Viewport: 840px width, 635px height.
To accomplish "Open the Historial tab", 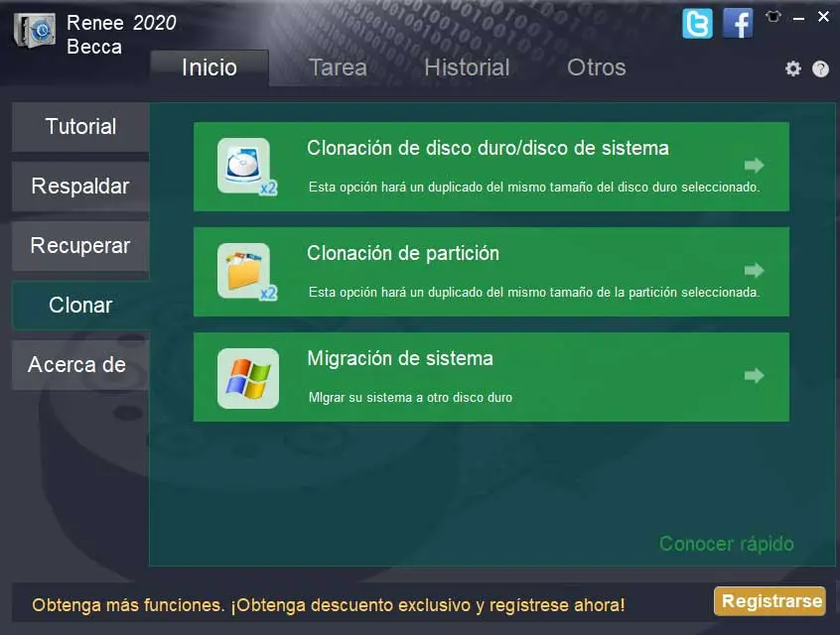I will (467, 68).
